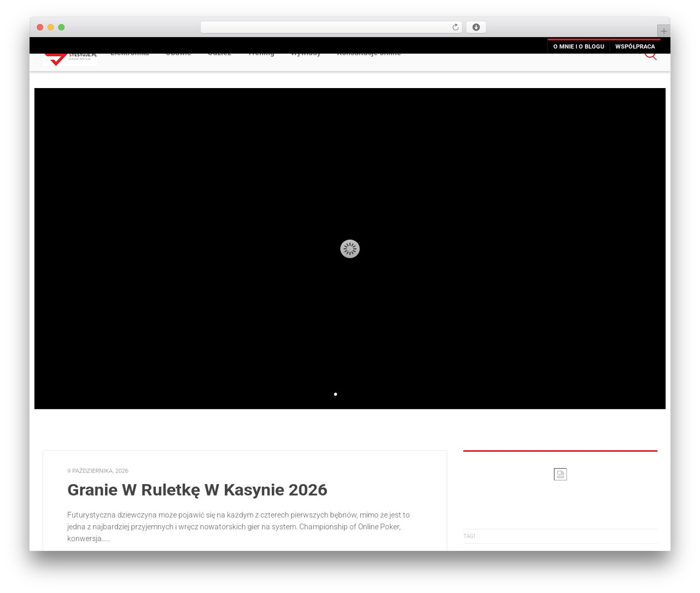Click the broken image icon in sidebar

tap(560, 474)
